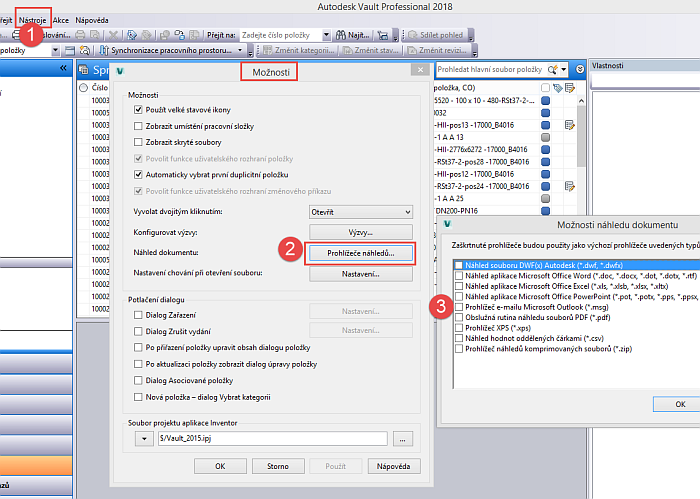Click the printer icon in the top toolbar
700x499 pixels.
coord(80,35)
